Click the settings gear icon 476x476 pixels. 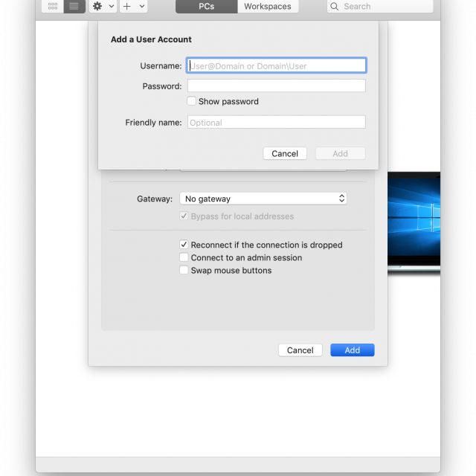[x=97, y=6]
